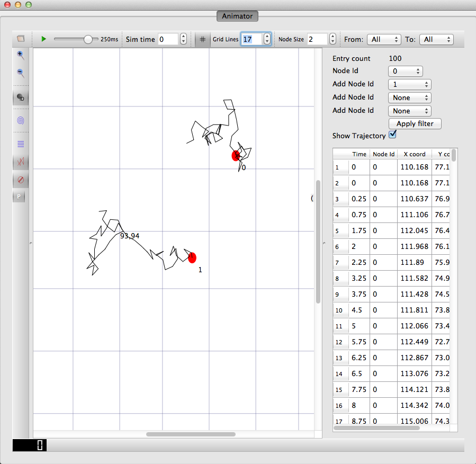
Task: Click the P icon in the sidebar
Action: pyautogui.click(x=19, y=197)
